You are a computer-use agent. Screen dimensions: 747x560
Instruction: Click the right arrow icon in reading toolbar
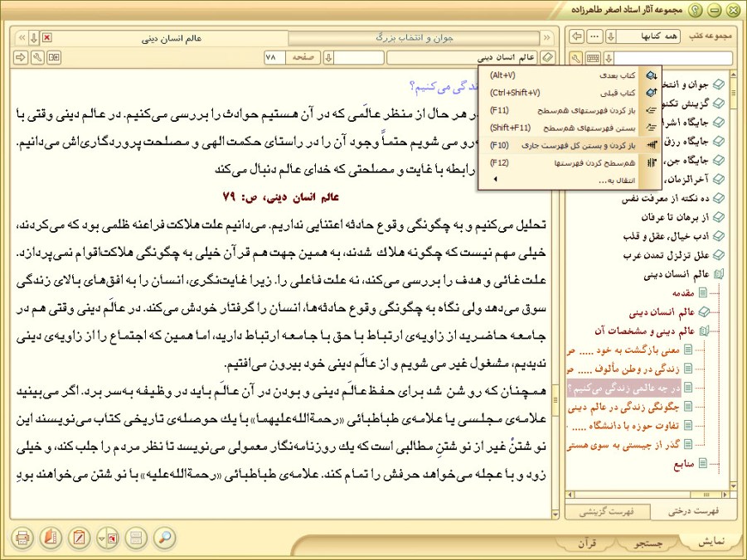coord(21,58)
